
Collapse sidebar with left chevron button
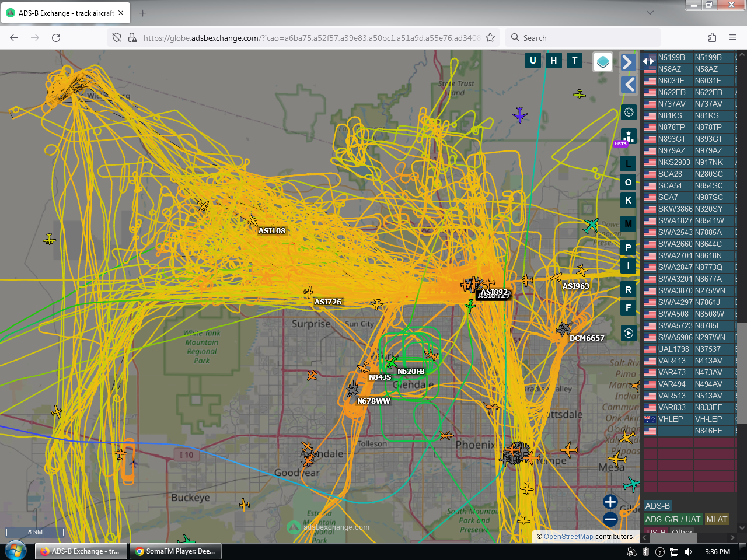[628, 85]
